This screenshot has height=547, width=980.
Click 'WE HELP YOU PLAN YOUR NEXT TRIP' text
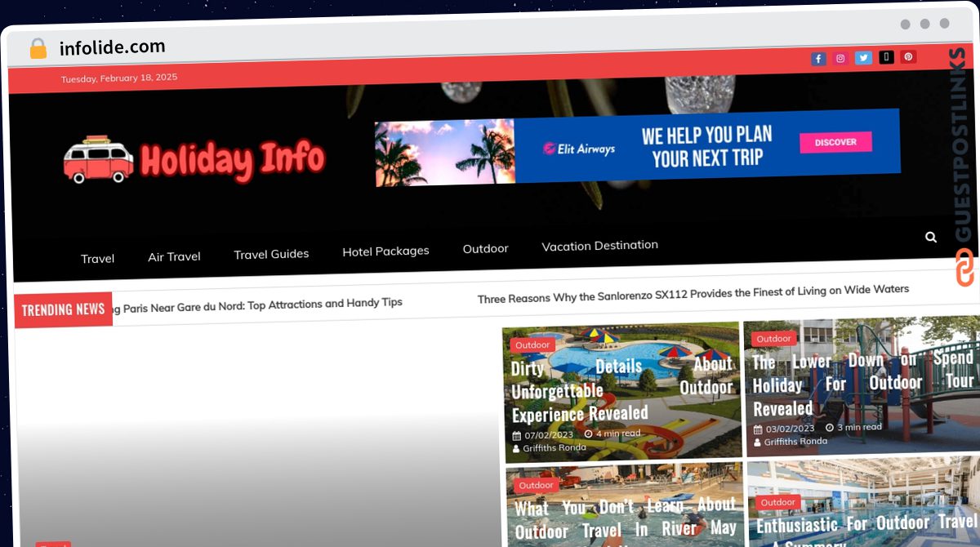707,146
